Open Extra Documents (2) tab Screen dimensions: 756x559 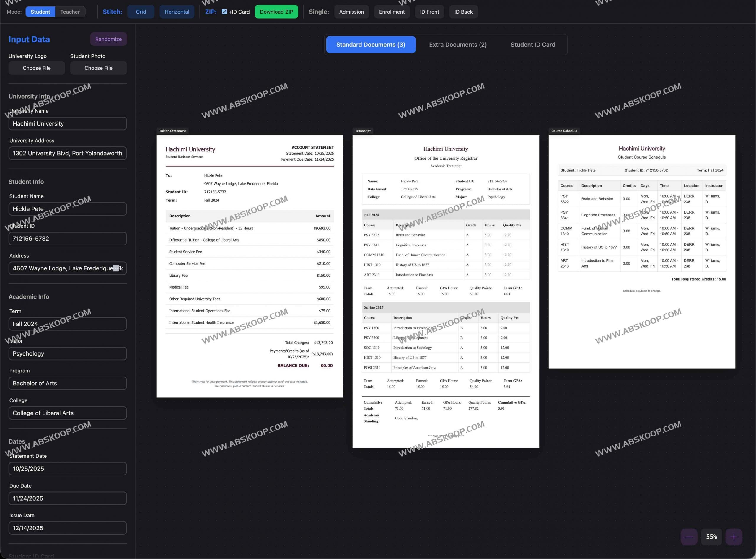458,45
